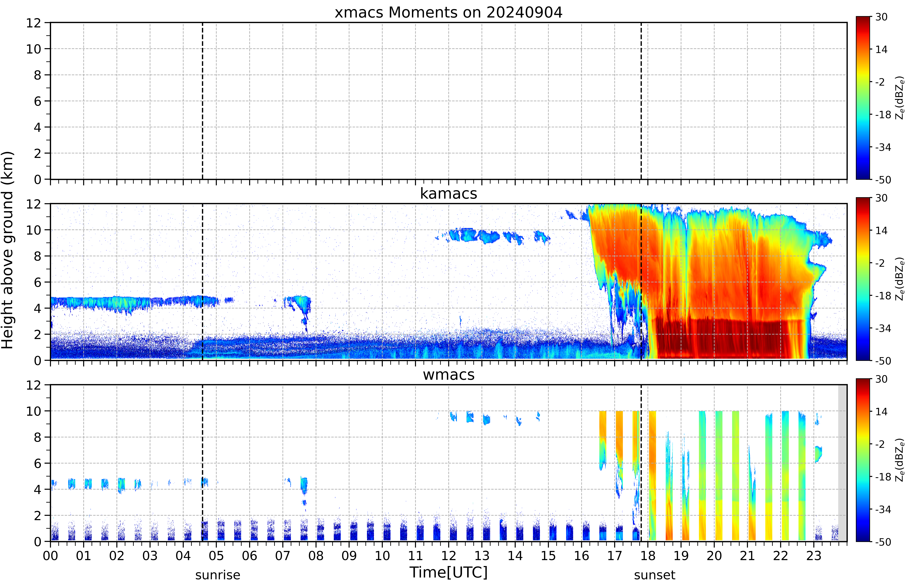Click the '-50' tick on the xmacs colorbar
This screenshot has height=588, width=911.
(883, 180)
